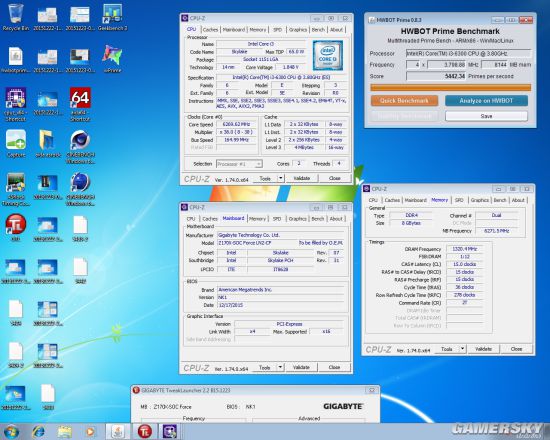Open the yellow folder desktop icon
This screenshot has height=440, width=550.
pyautogui.click(x=48, y=143)
